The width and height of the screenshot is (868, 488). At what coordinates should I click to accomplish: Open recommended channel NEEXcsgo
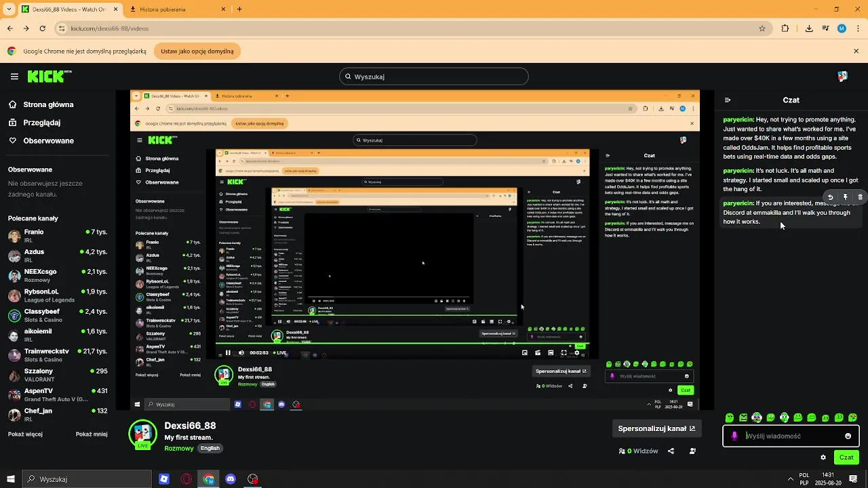pyautogui.click(x=58, y=275)
